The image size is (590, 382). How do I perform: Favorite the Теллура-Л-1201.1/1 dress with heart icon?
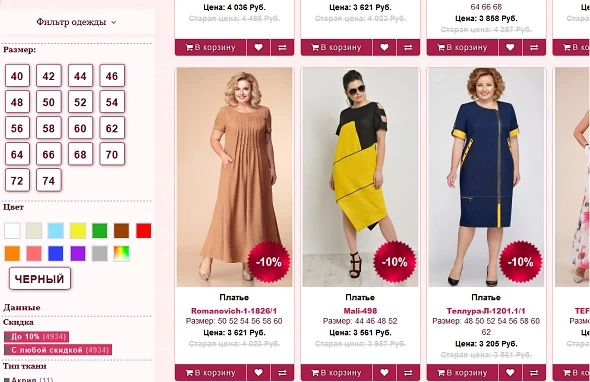(510, 372)
